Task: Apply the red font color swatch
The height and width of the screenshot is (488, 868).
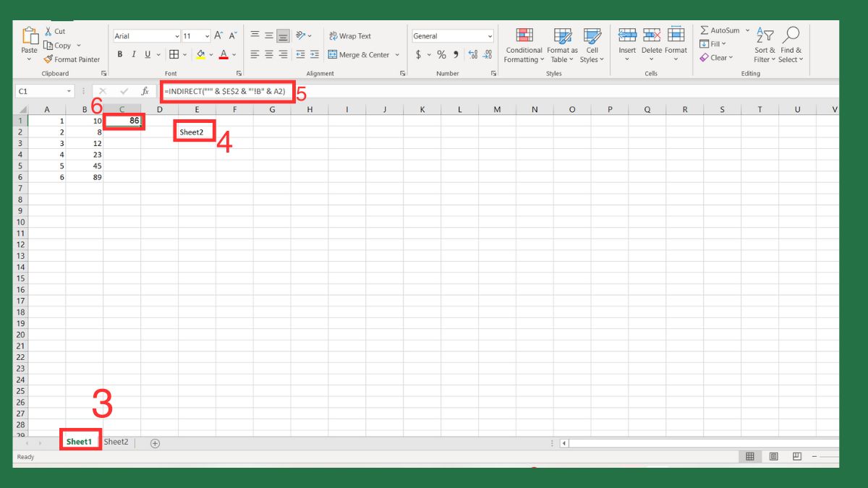Action: [x=224, y=55]
